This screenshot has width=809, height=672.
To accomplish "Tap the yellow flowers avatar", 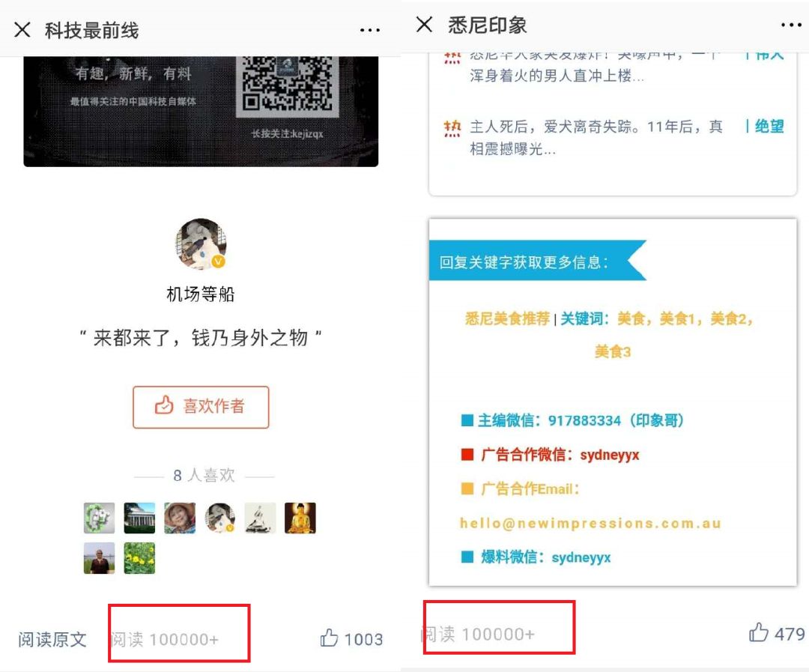I will [x=139, y=558].
